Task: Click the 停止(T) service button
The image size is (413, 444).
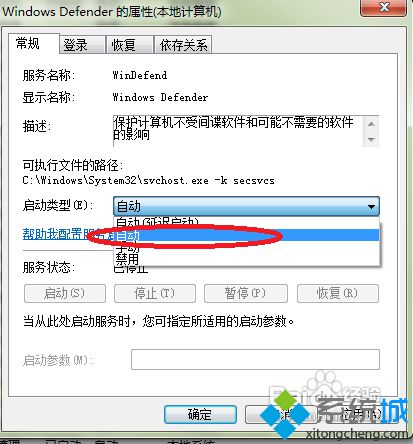Action: click(x=155, y=293)
